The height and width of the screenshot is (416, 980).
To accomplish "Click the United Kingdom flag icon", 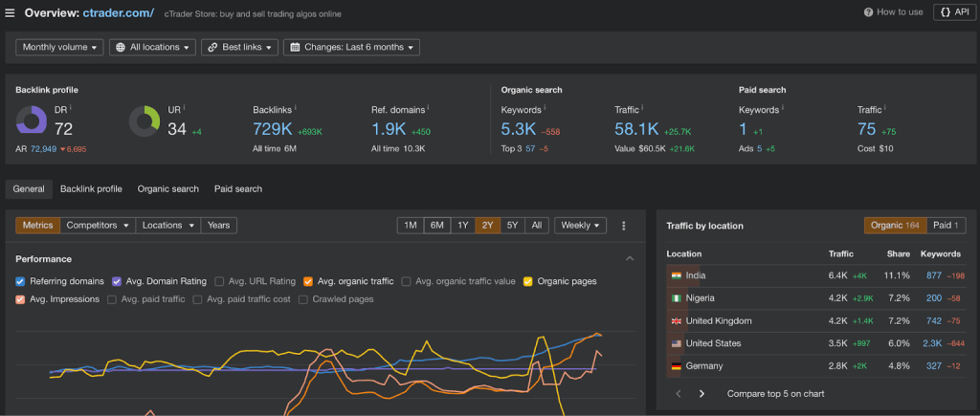I will 677,321.
